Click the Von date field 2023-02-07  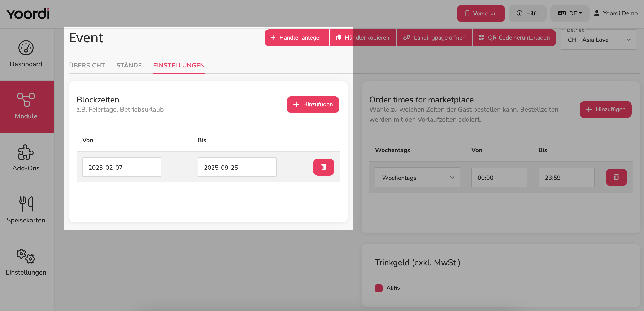click(x=122, y=167)
